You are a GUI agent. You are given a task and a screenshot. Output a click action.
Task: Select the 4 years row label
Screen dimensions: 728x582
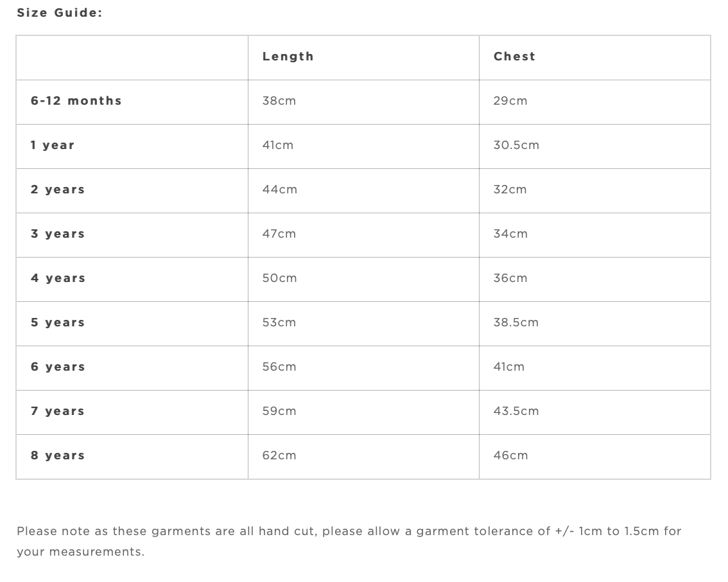(x=58, y=278)
